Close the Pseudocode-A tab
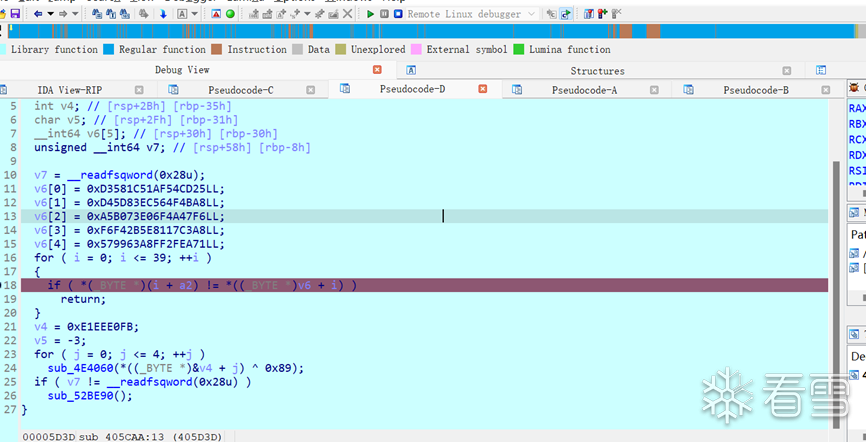The height and width of the screenshot is (442, 866). pyautogui.click(x=654, y=90)
